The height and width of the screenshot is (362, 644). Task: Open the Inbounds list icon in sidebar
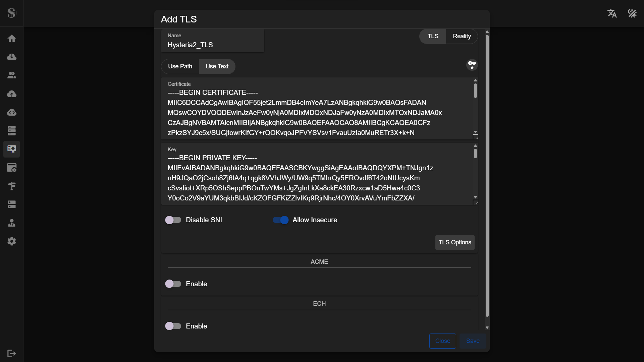(12, 131)
